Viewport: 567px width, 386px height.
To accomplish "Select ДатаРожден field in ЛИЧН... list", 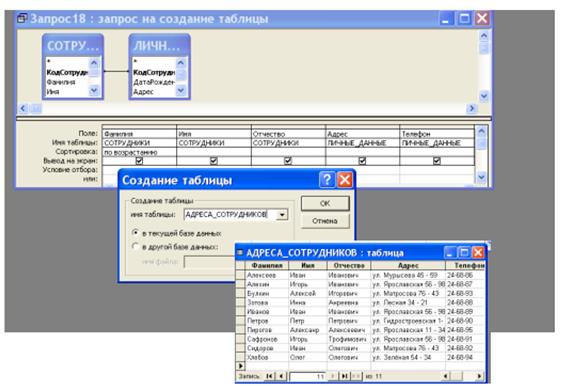I will [154, 82].
